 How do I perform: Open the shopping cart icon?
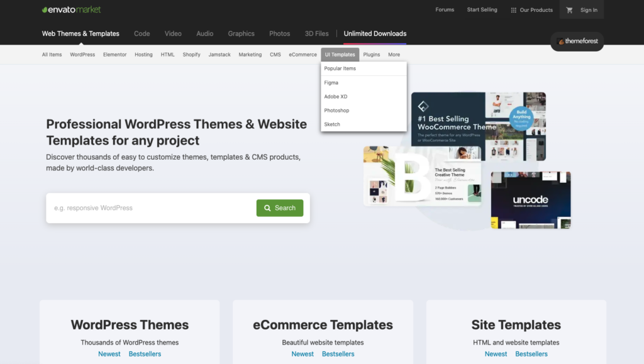tap(569, 10)
